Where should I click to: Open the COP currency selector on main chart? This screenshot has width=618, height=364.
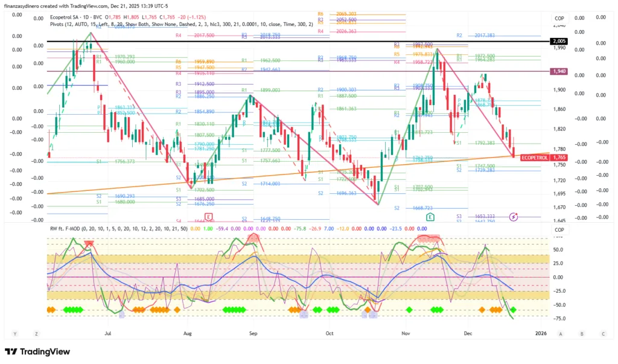(559, 19)
